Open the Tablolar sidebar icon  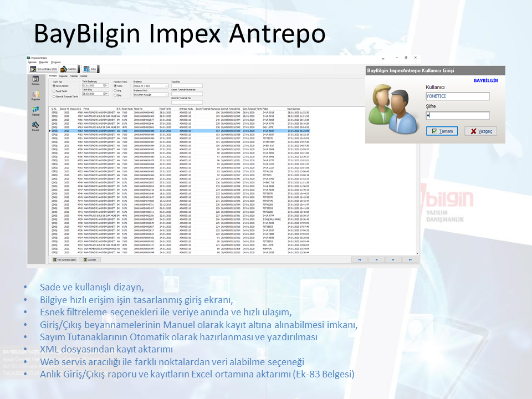tap(35, 111)
